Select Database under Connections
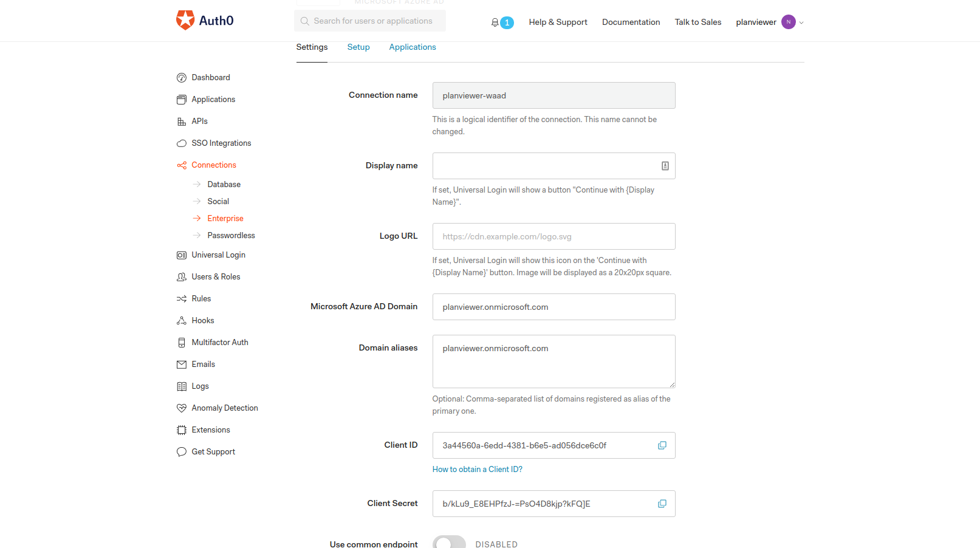The image size is (980, 548). pyautogui.click(x=224, y=184)
